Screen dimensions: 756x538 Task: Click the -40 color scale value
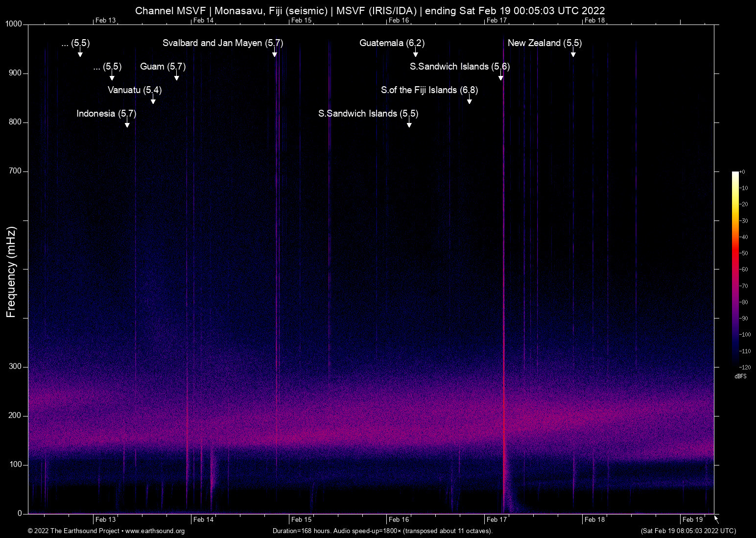(x=744, y=237)
